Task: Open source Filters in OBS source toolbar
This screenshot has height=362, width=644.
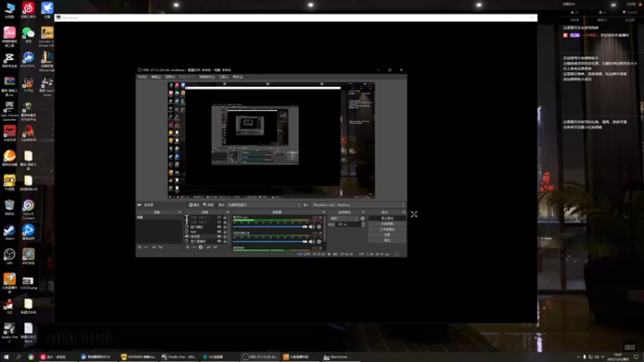Action: pyautogui.click(x=208, y=205)
